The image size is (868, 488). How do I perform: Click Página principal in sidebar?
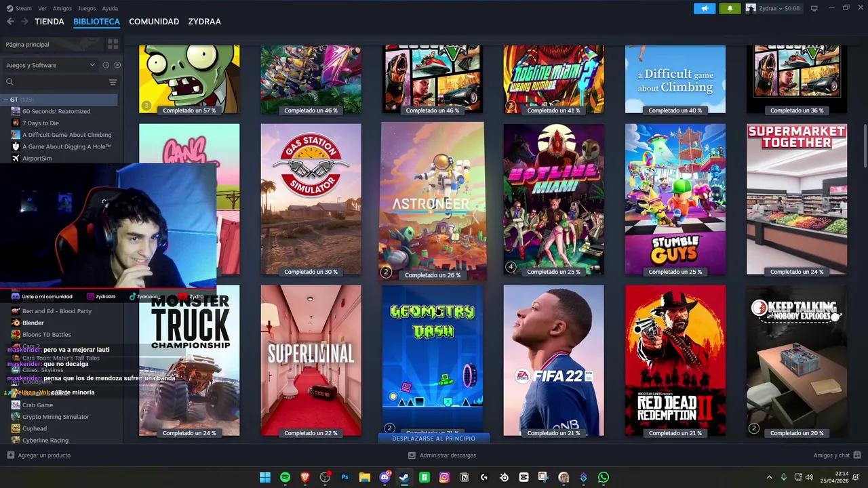pyautogui.click(x=53, y=44)
